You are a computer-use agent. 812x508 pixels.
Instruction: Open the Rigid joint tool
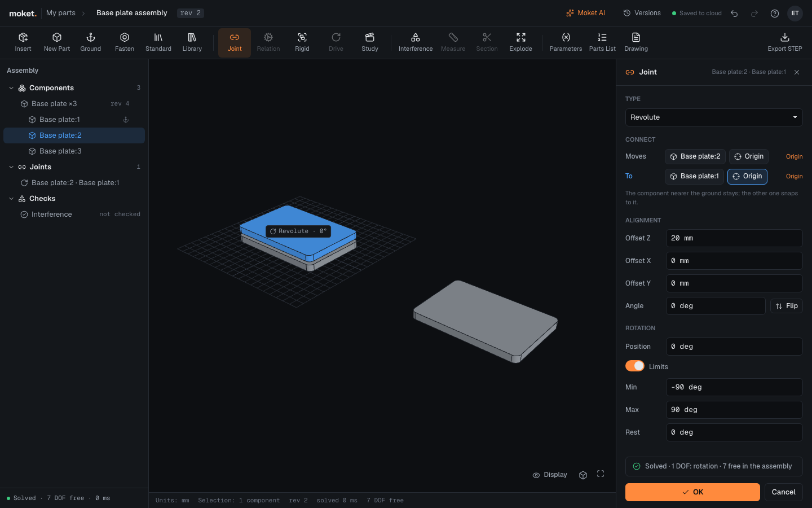coord(302,42)
